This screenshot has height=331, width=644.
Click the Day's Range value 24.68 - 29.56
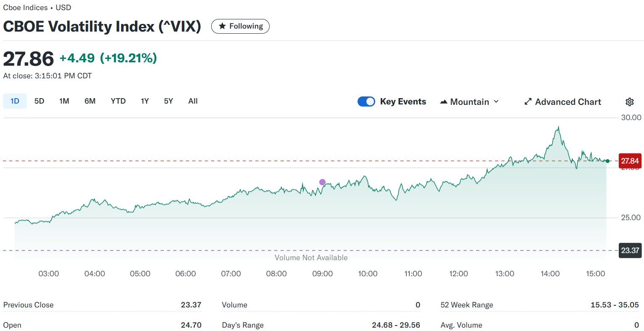click(396, 325)
